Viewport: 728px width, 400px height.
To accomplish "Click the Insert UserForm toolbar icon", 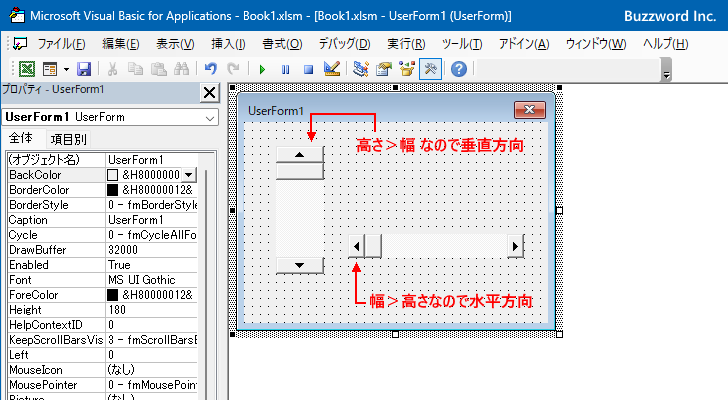I will coord(50,70).
